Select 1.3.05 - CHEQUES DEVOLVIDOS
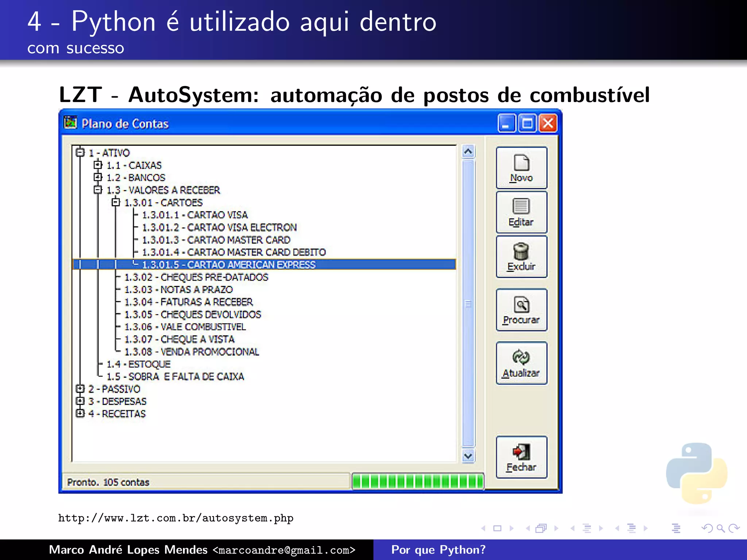The width and height of the screenshot is (747, 560). tap(193, 314)
